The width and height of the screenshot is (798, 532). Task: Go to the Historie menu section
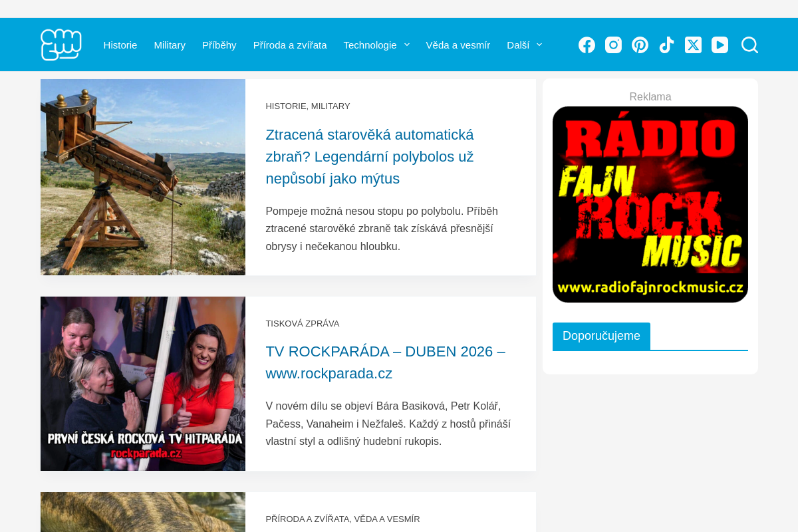click(x=120, y=45)
